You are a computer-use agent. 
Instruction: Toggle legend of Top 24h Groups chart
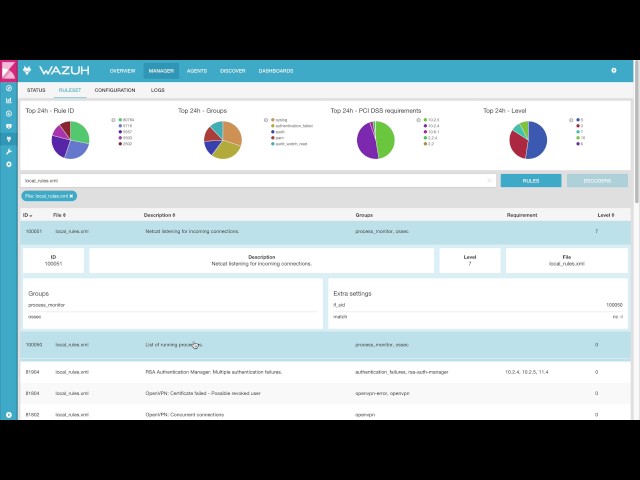[x=266, y=120]
